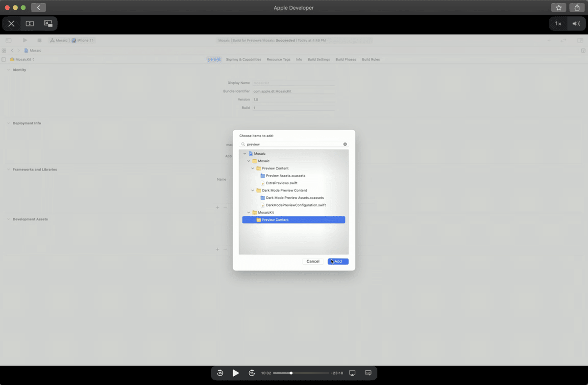The image size is (588, 385).
Task: Click the Version field 1.0
Action: click(x=294, y=99)
